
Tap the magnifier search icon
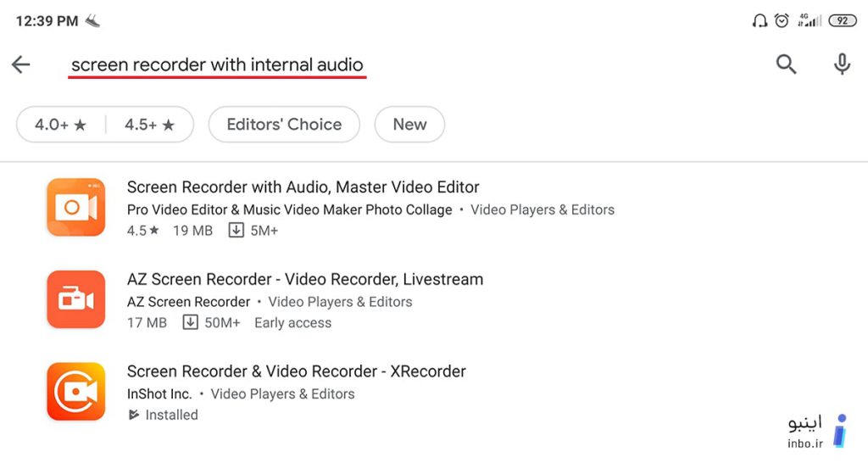point(786,64)
